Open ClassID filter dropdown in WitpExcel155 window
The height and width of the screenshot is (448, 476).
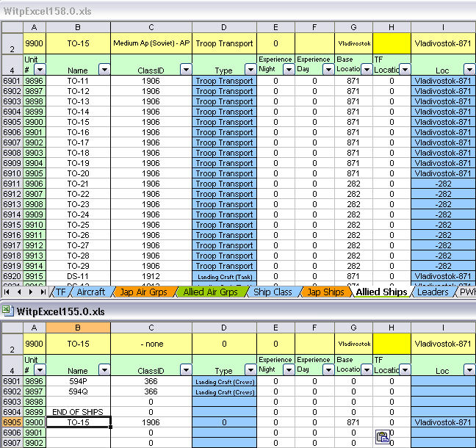pos(186,370)
